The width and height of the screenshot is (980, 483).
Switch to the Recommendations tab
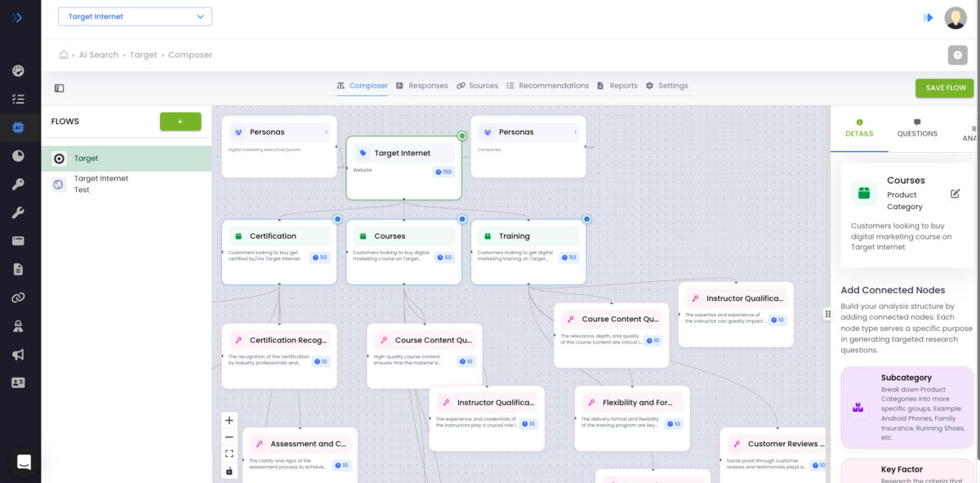click(x=547, y=86)
